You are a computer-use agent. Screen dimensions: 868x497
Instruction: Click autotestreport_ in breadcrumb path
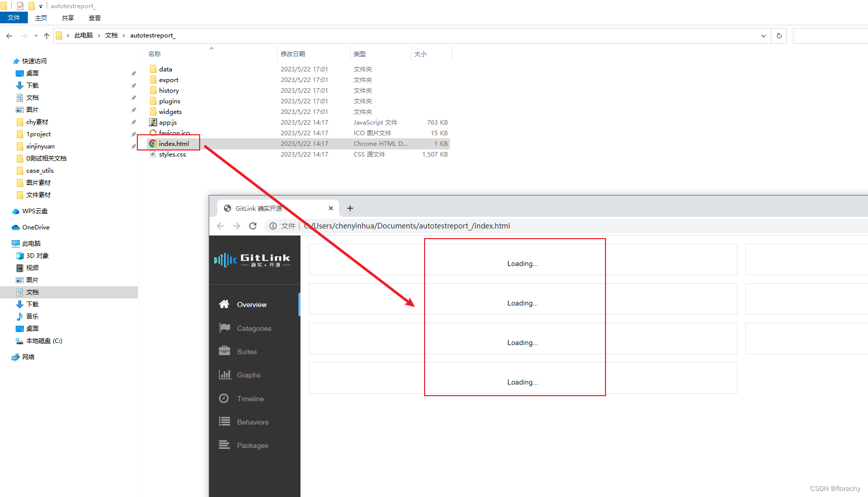click(x=153, y=35)
